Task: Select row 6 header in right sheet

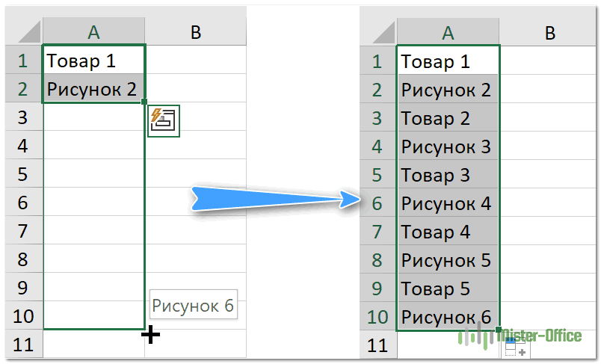Action: click(x=377, y=203)
